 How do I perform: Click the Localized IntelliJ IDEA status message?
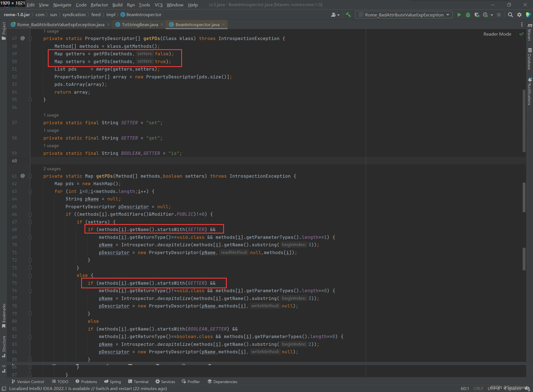[88, 388]
